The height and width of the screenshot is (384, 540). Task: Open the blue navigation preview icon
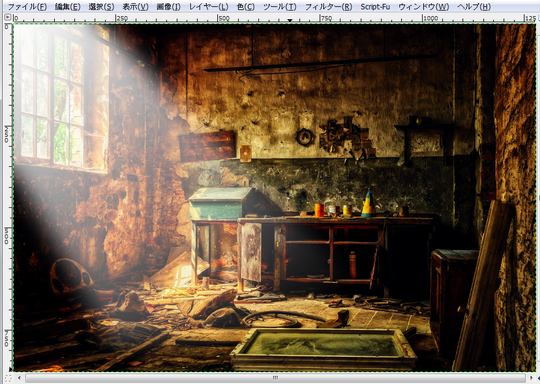538,378
